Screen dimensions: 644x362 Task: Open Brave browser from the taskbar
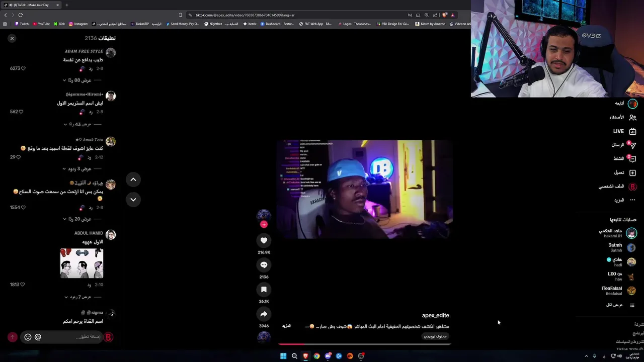pyautogui.click(x=305, y=356)
